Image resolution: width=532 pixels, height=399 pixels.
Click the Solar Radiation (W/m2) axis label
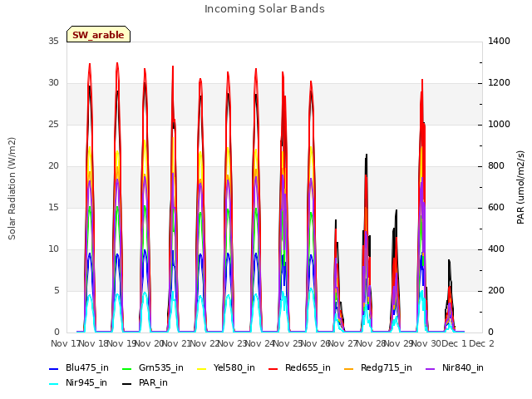tap(12, 189)
